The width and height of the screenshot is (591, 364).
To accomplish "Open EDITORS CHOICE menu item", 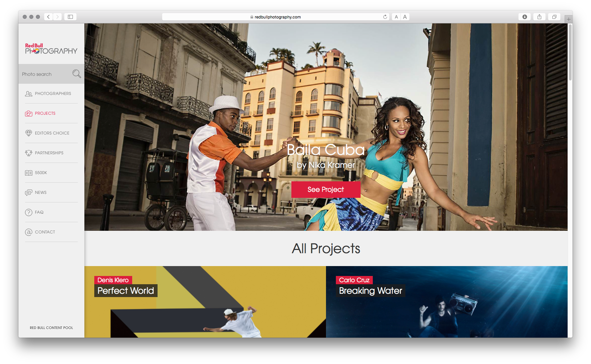I will pos(51,133).
